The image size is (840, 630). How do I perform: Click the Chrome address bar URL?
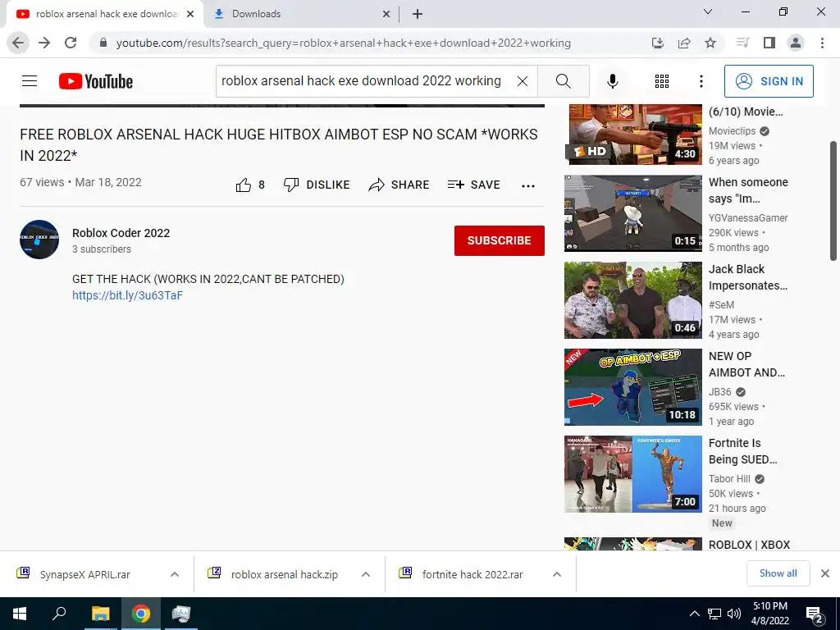coord(344,43)
